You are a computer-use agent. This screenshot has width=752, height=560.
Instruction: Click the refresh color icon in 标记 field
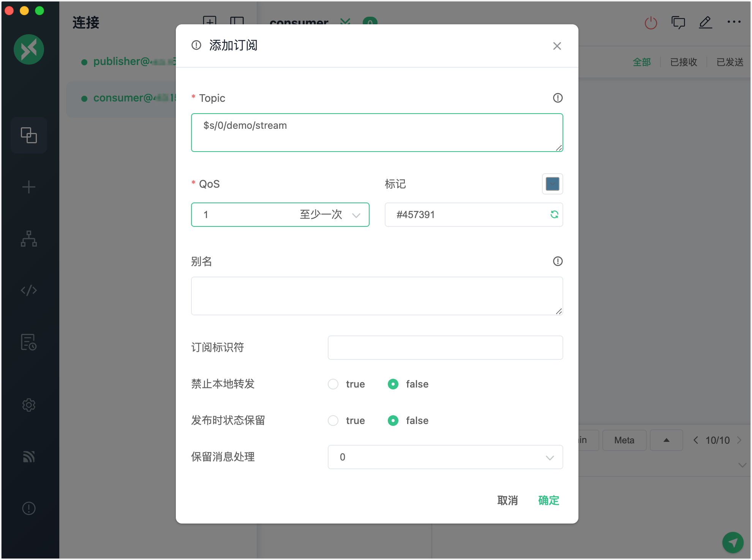[554, 215]
